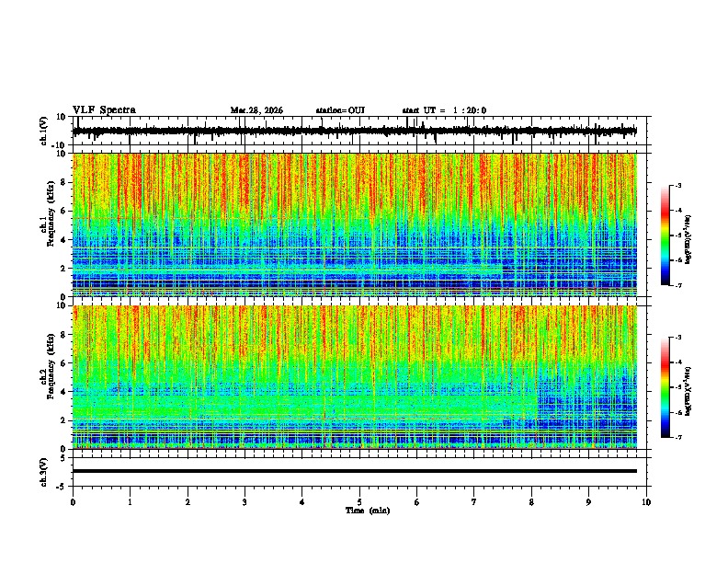
Task: Click the ch.1 "Frequency (kHz)" axis label
Action: [51, 213]
